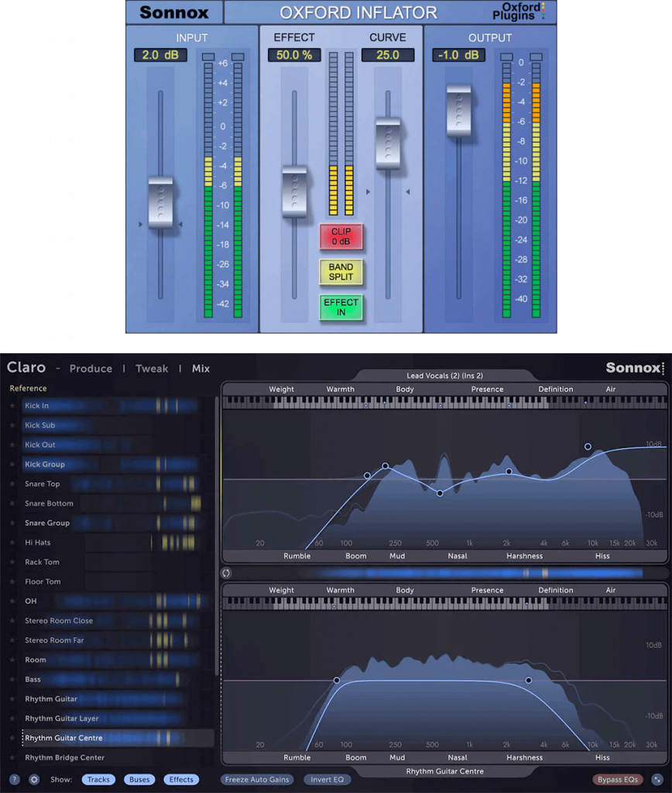Image resolution: width=672 pixels, height=793 pixels.
Task: Click the star icon next to Hi Hats
Action: point(12,543)
